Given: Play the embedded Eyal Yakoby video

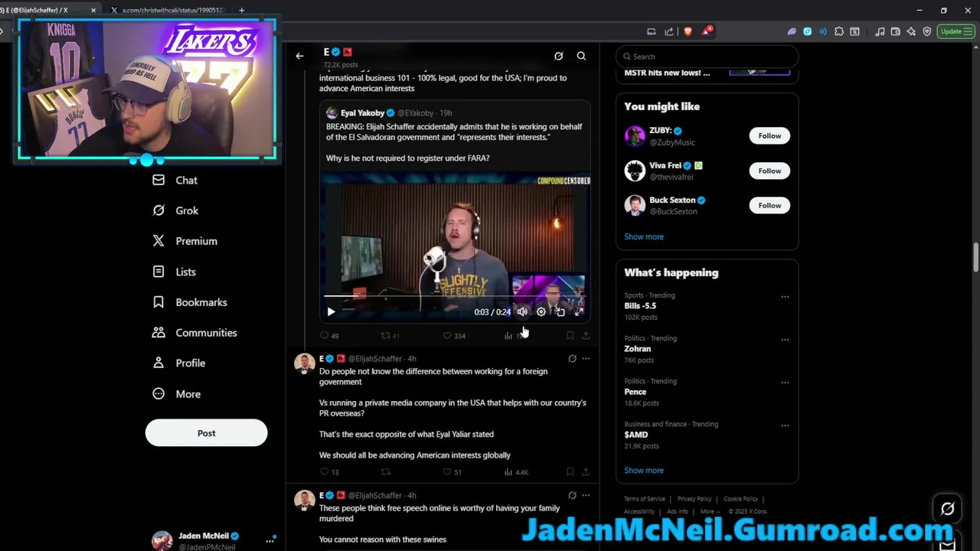Looking at the screenshot, I should (x=331, y=311).
